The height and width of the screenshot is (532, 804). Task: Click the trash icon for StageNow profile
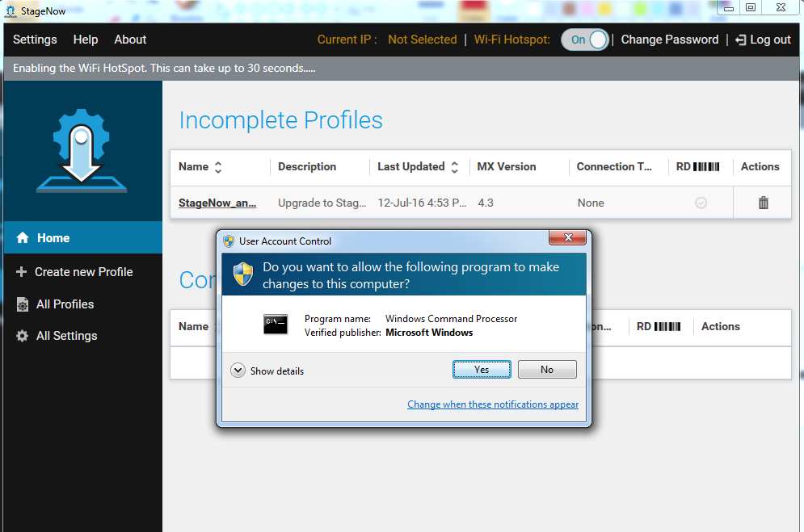[763, 203]
